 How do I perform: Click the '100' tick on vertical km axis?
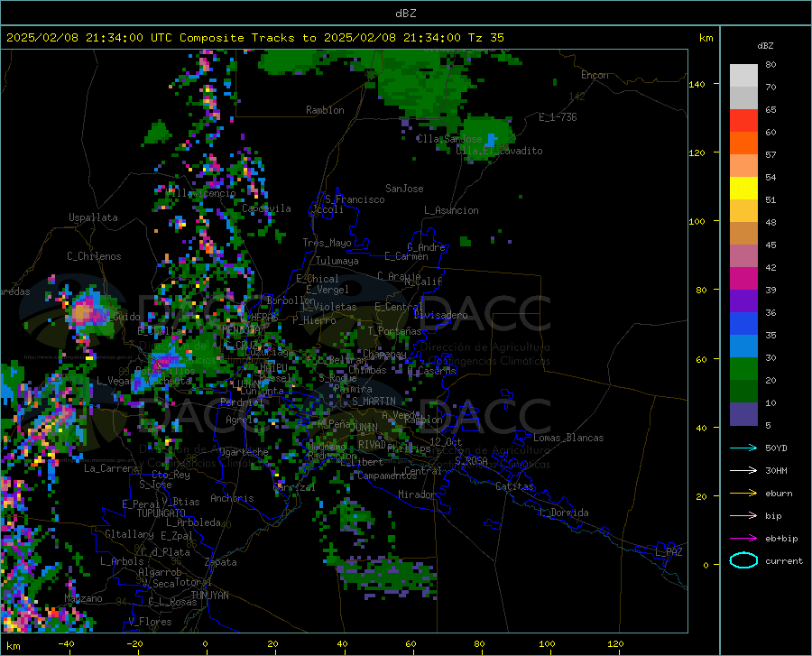click(x=697, y=221)
